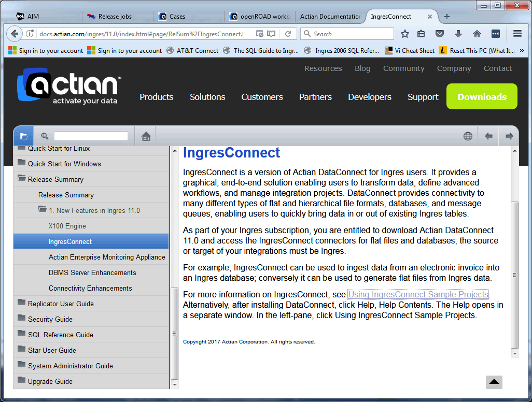Switch to the openROAD workbench tab
The height and width of the screenshot is (402, 532).
[260, 17]
